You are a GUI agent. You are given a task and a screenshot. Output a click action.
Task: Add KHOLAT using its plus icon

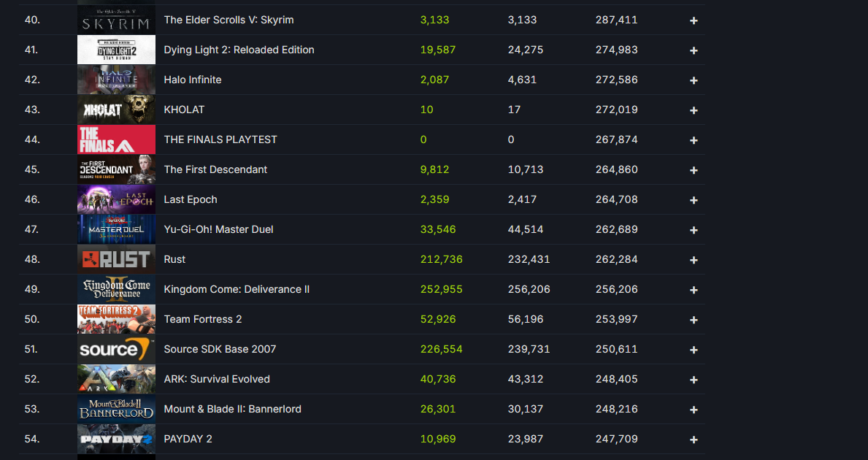[694, 110]
